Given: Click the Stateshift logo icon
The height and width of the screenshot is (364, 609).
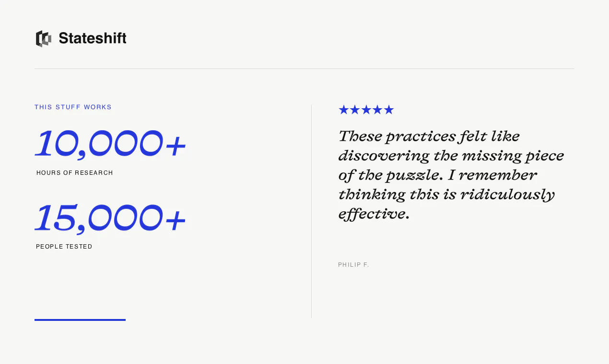Looking at the screenshot, I should (43, 39).
